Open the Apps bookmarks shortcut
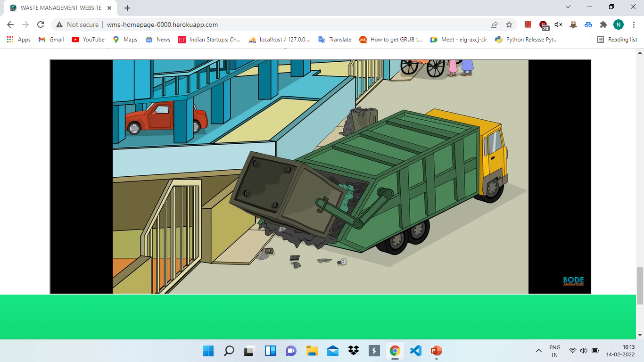 [x=19, y=40]
